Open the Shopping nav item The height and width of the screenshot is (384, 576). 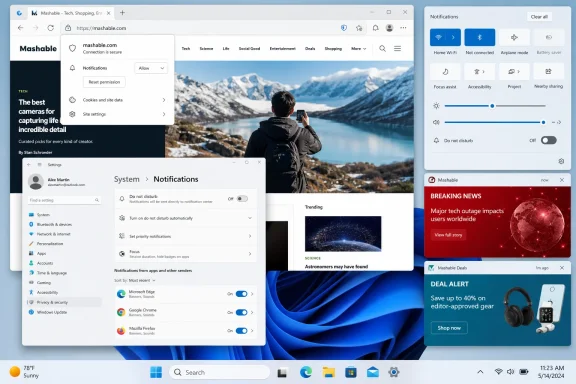(333, 49)
